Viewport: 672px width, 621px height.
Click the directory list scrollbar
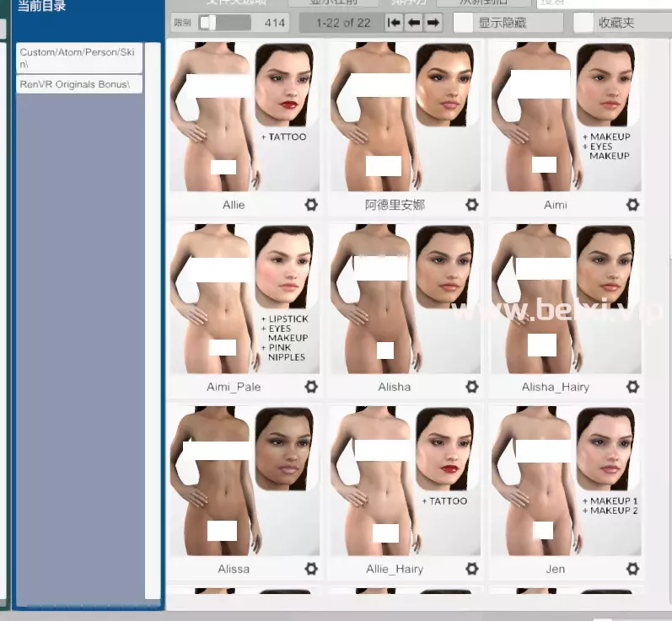(x=153, y=320)
